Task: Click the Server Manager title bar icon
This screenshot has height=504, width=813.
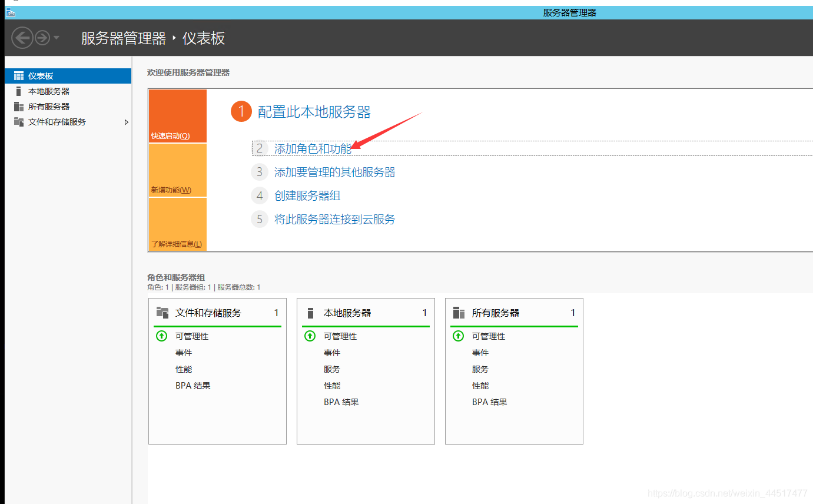Action: (11, 12)
